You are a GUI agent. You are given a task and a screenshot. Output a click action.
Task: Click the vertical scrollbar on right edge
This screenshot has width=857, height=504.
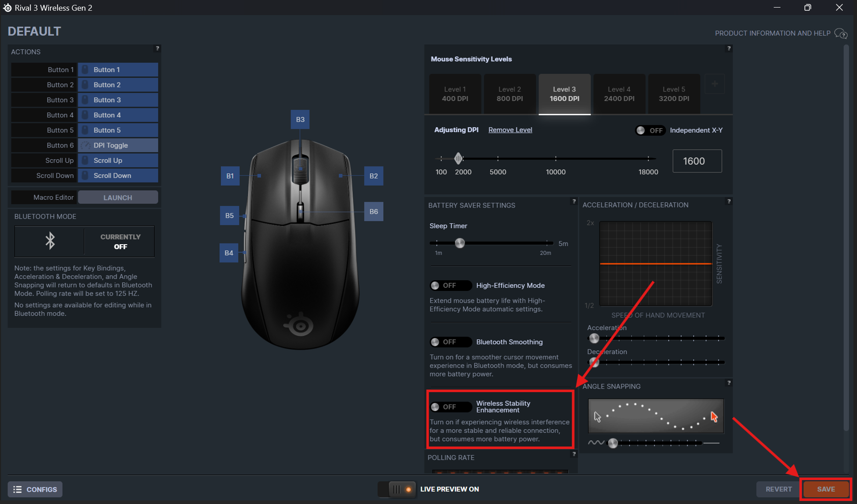pos(846,238)
